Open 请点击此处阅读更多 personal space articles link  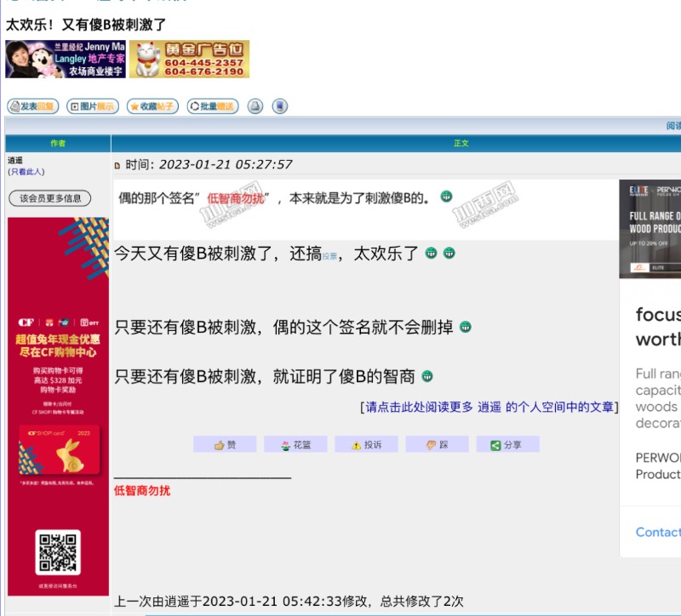click(489, 408)
